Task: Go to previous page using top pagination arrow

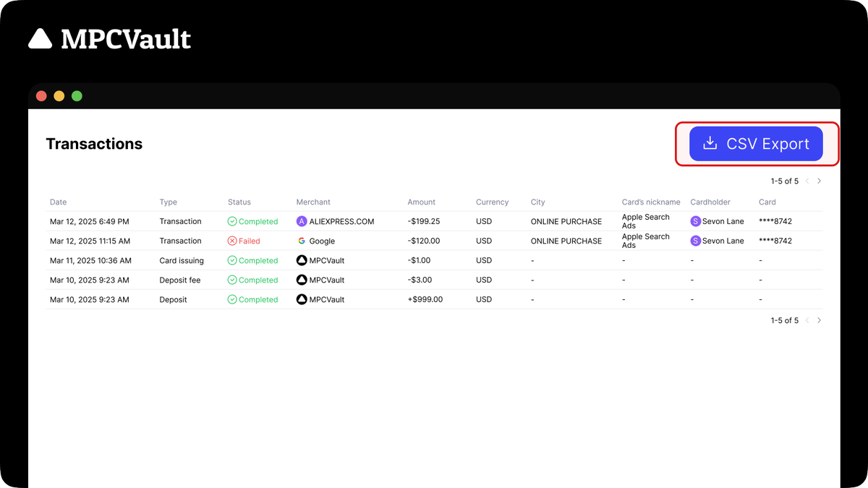Action: 807,181
